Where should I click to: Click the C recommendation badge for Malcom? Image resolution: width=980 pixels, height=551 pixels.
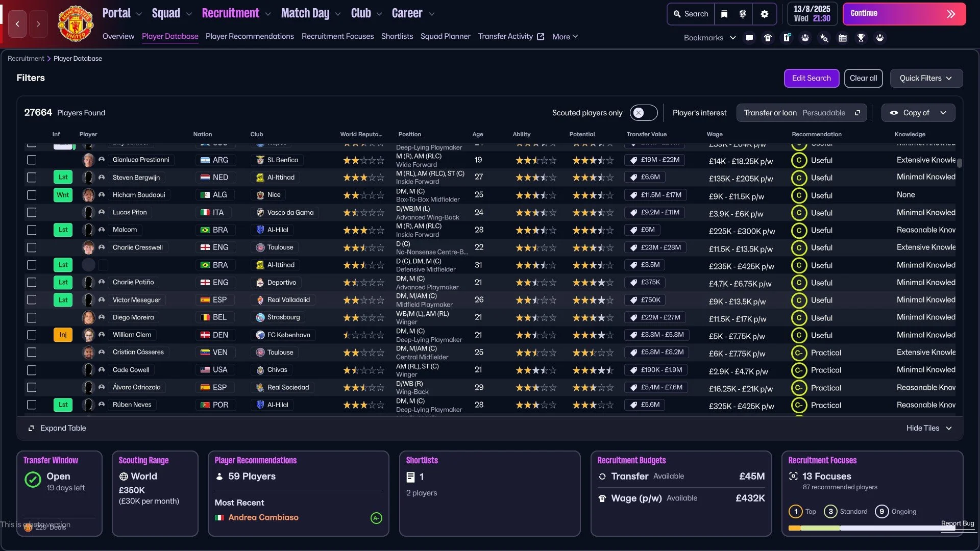799,231
